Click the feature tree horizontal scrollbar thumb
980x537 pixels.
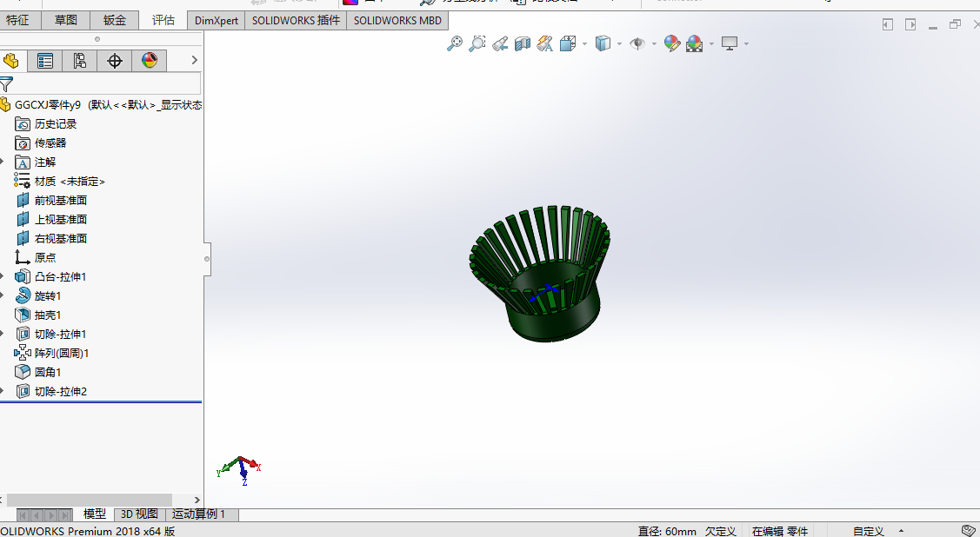89,501
